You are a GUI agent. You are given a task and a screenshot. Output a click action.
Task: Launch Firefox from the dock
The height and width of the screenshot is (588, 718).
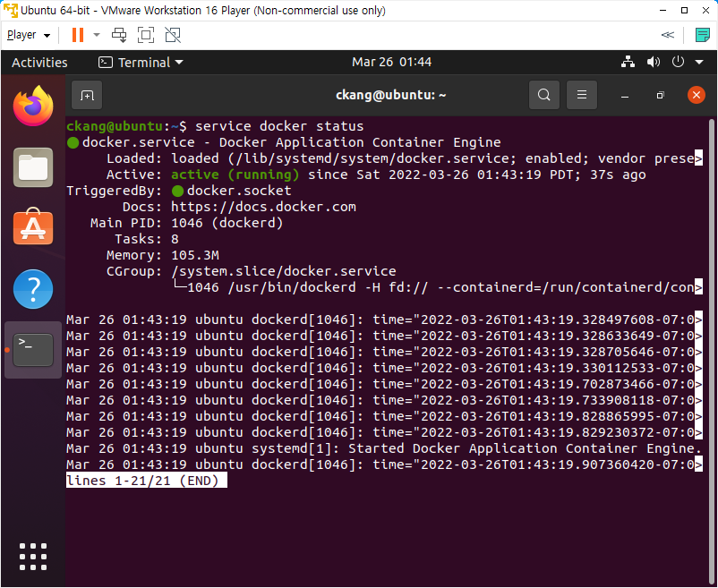tap(33, 106)
